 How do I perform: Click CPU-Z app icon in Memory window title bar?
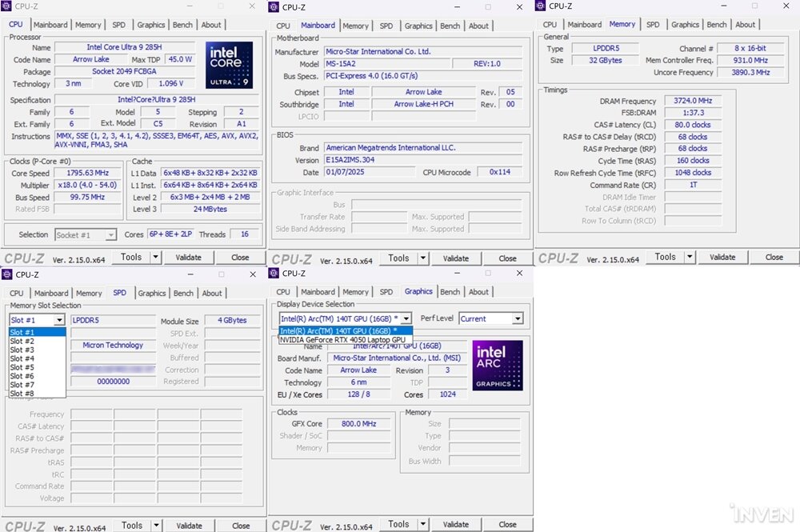pyautogui.click(x=540, y=6)
